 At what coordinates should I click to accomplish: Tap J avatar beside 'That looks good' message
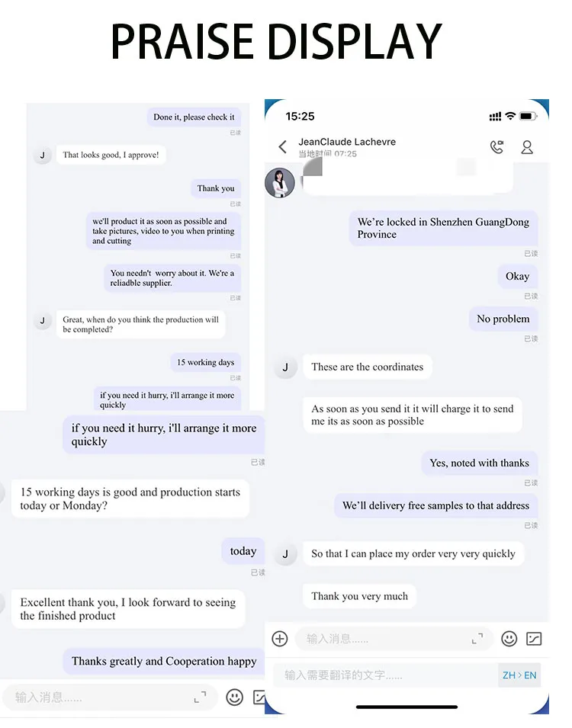tap(43, 155)
